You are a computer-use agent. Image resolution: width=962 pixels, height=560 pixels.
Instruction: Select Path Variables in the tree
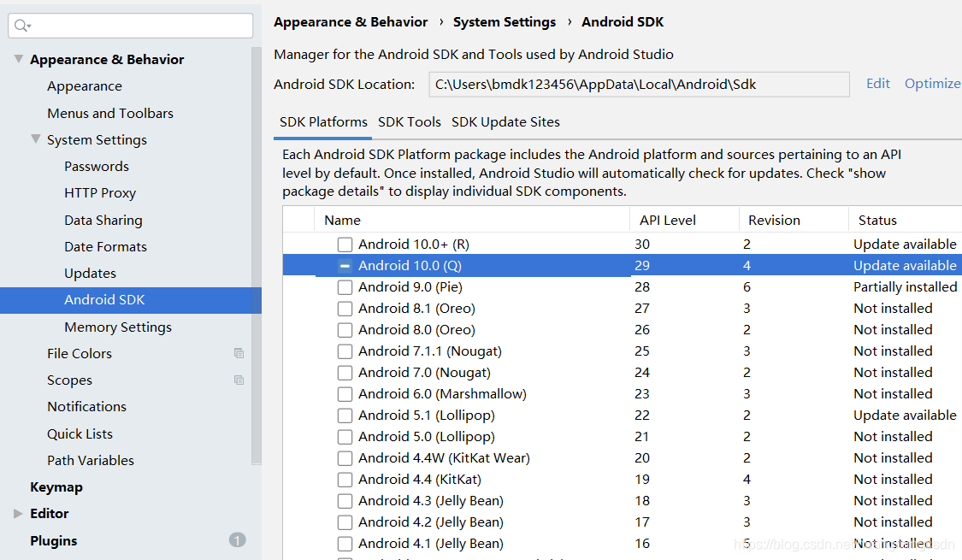tap(90, 460)
